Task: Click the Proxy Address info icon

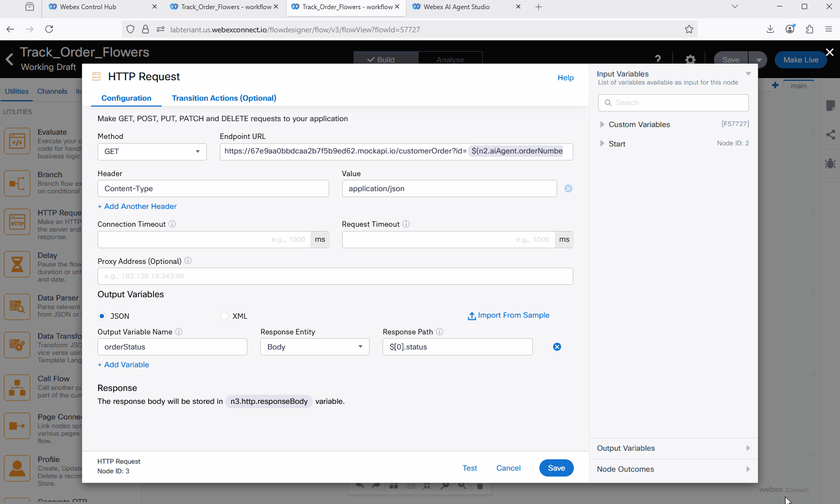Action: click(188, 261)
